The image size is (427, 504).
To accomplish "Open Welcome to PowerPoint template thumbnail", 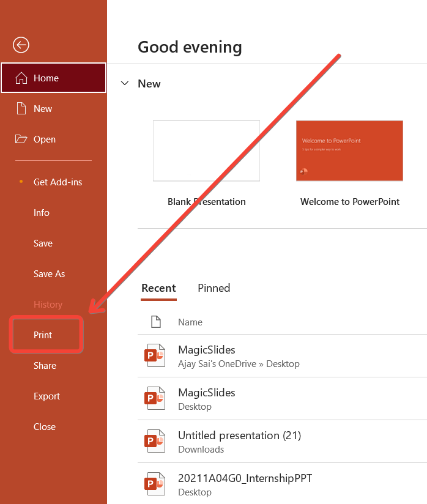I will [349, 150].
